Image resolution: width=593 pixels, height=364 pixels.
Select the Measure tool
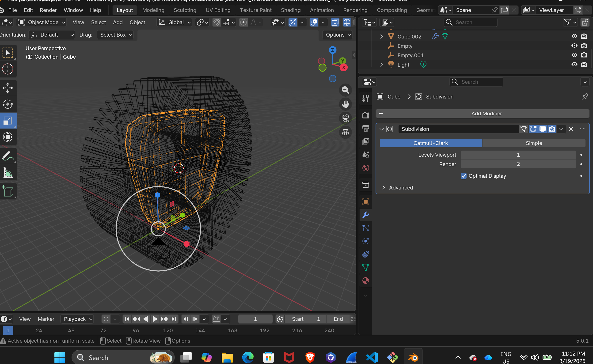[8, 172]
